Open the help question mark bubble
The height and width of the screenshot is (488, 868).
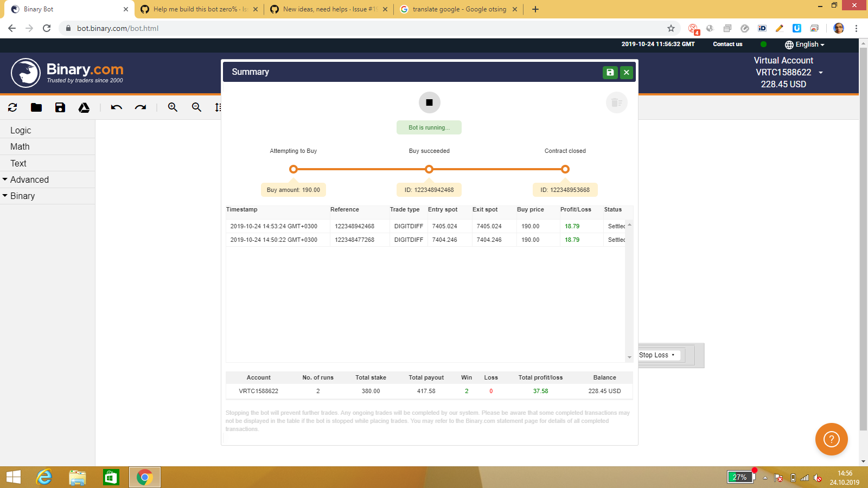(831, 439)
